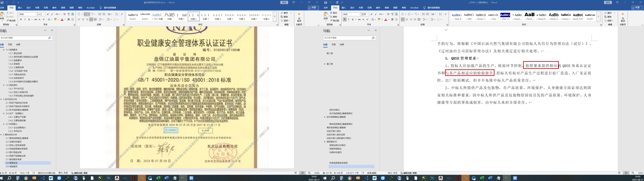This screenshot has height=181, width=644.
Task: Open Windows Start menu on the right monitor's taskbar
Action: (325, 178)
